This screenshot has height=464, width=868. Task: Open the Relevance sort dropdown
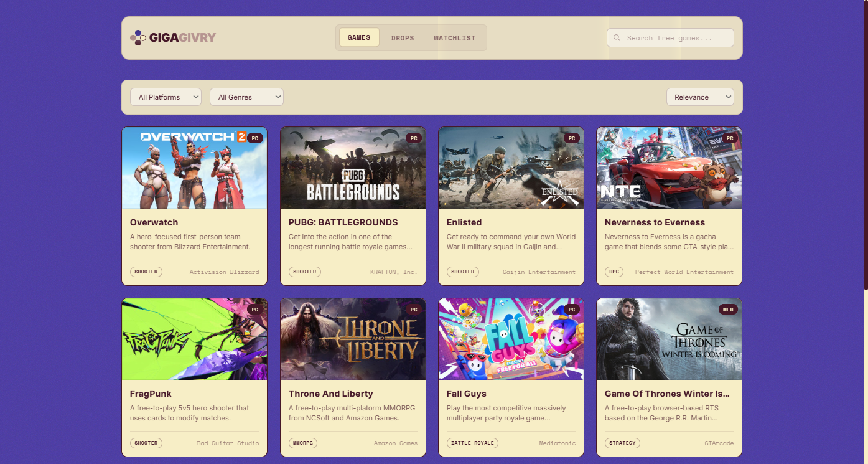[x=700, y=97]
